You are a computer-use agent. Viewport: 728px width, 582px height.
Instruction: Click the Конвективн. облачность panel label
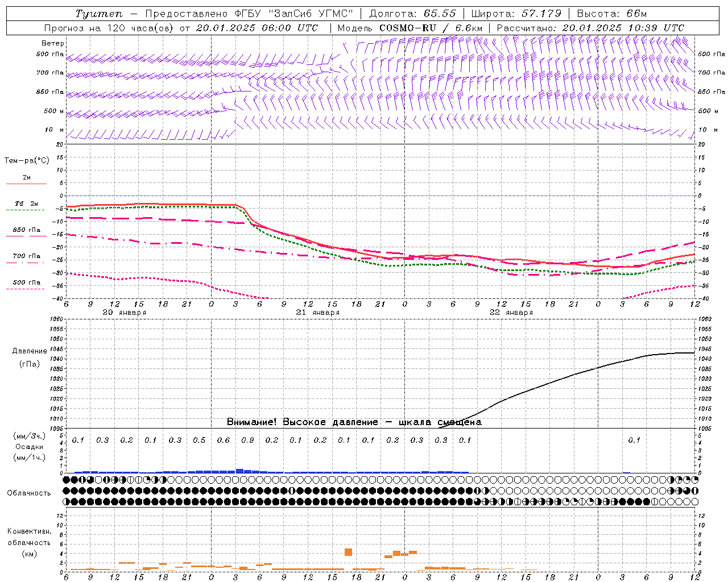click(29, 542)
